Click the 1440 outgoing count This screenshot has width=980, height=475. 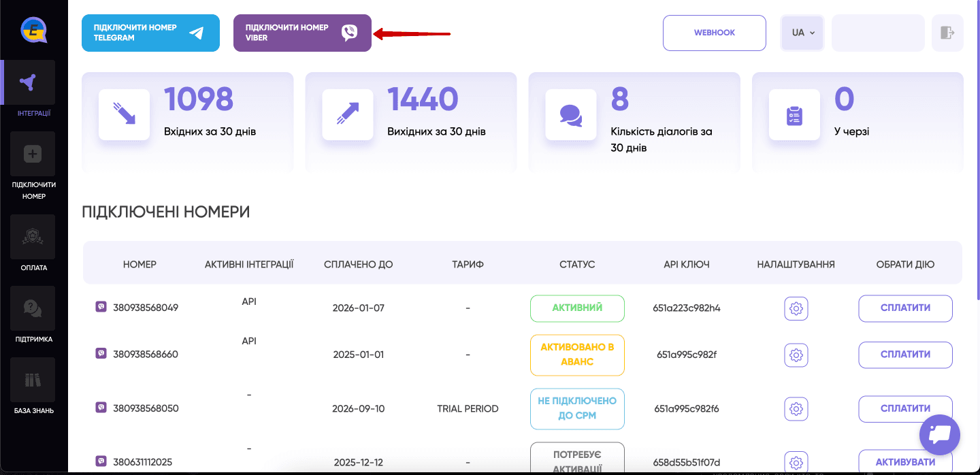(x=423, y=99)
